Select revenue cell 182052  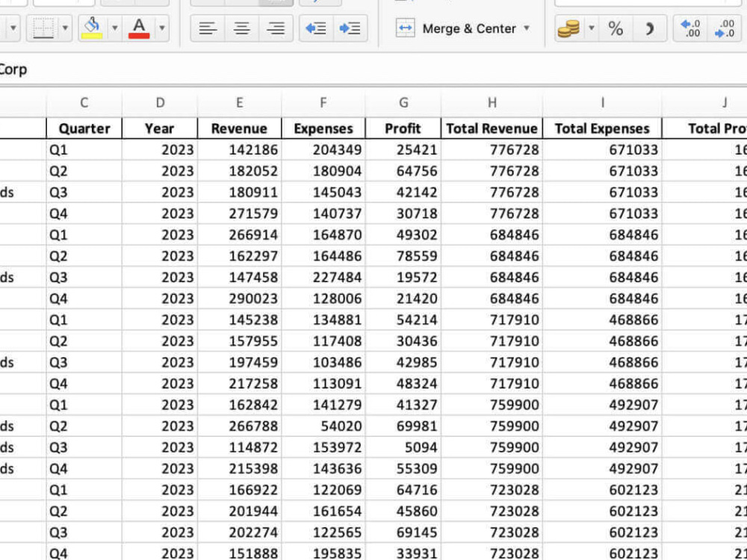239,171
